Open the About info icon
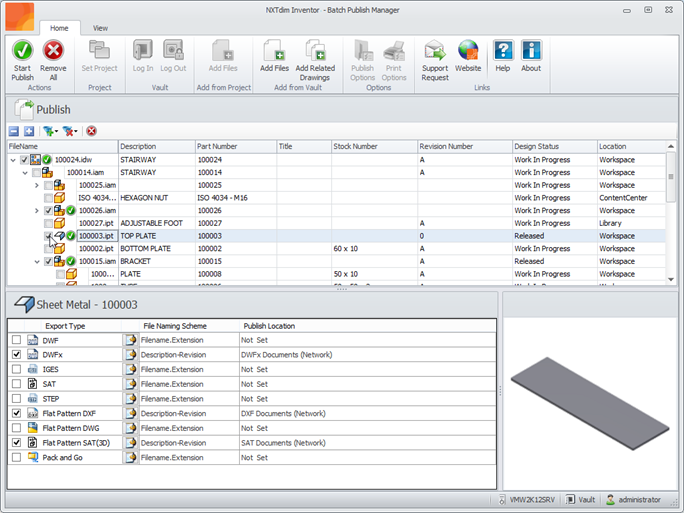Screen dimensions: 684x513 (531, 50)
